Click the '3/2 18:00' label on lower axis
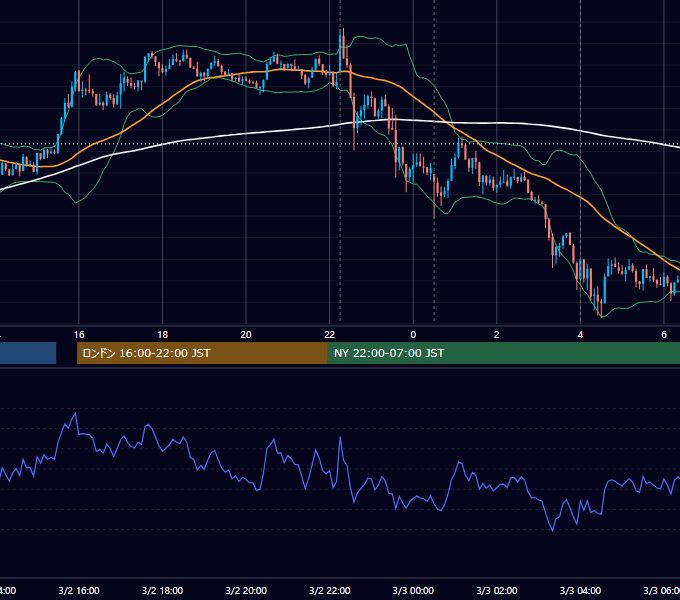This screenshot has width=680, height=600. 163,590
